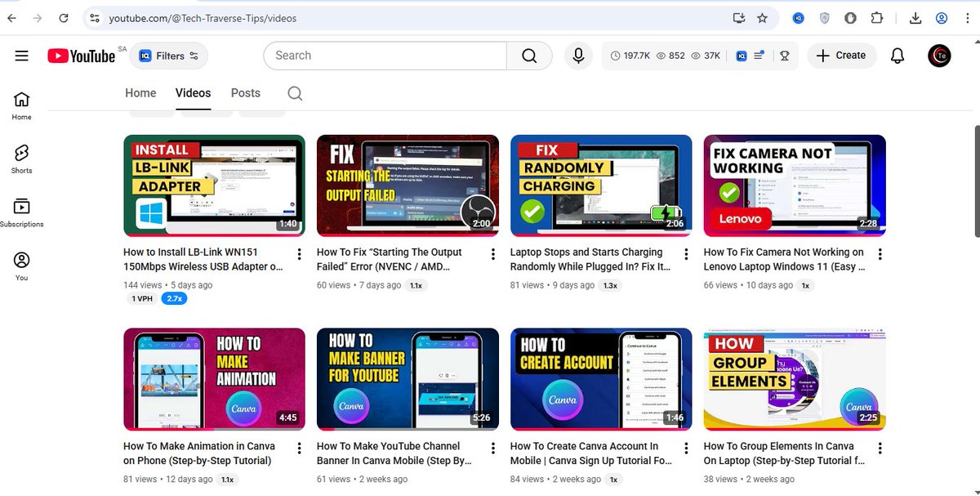The width and height of the screenshot is (980, 496).
Task: Open the menu for the LB-Link WN151 video
Action: coord(299,254)
